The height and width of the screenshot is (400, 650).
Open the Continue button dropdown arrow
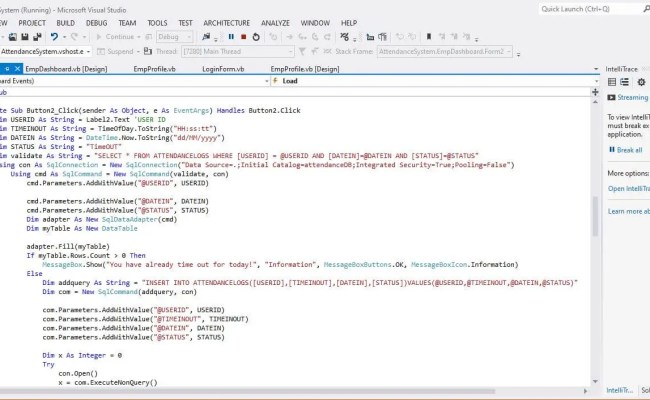pyautogui.click(x=139, y=37)
